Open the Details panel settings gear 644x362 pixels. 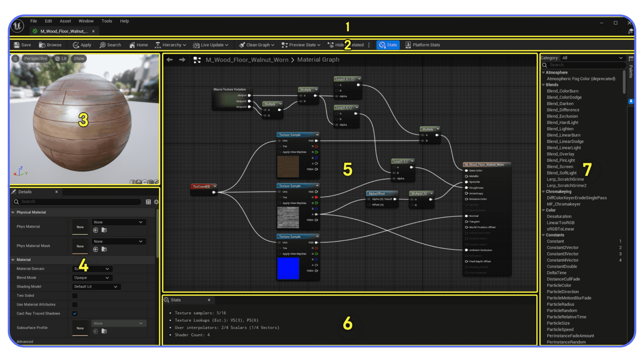pyautogui.click(x=156, y=202)
